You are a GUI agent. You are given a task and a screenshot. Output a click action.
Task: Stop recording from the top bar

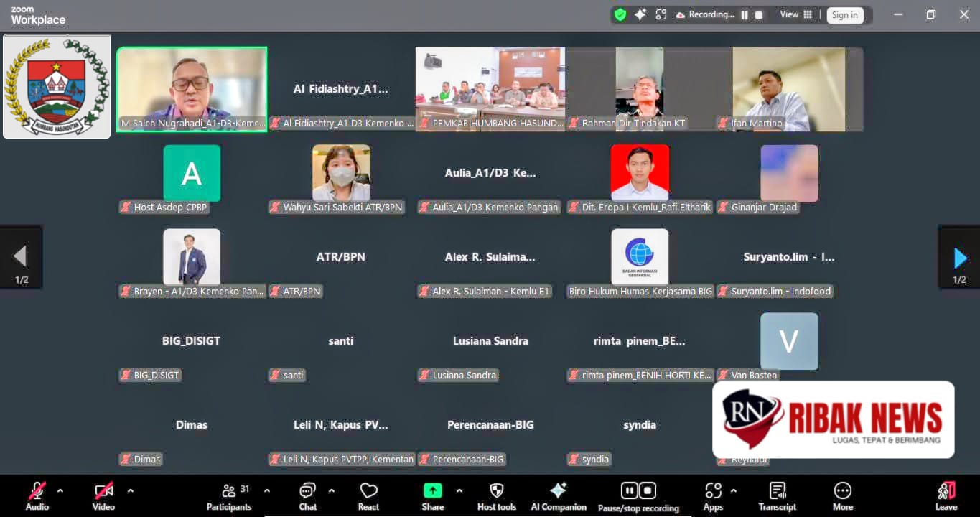[759, 15]
